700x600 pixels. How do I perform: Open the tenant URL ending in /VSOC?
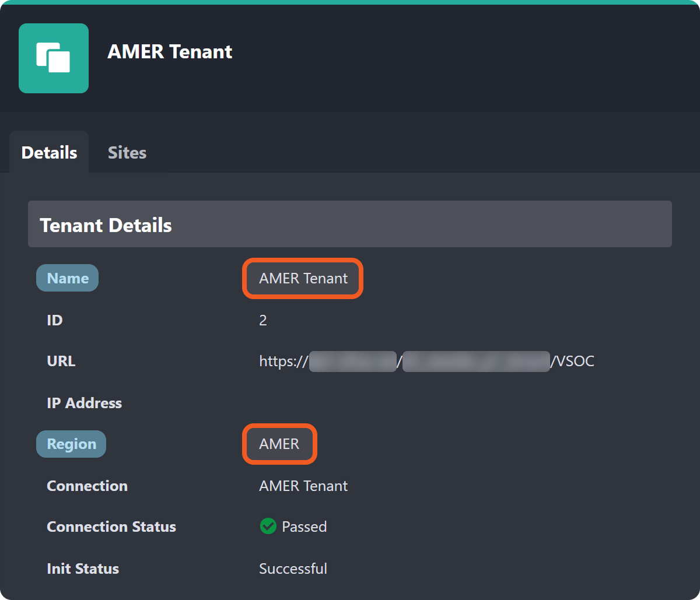point(426,361)
